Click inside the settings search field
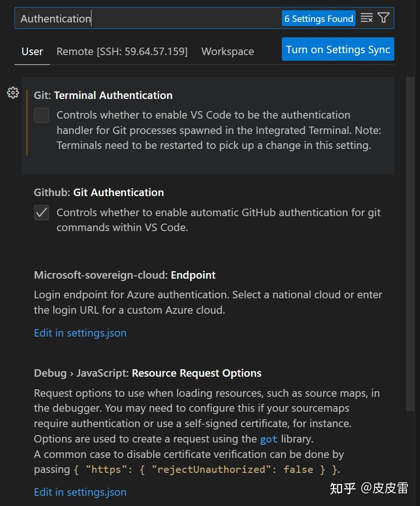Image resolution: width=420 pixels, height=506 pixels. [140, 18]
